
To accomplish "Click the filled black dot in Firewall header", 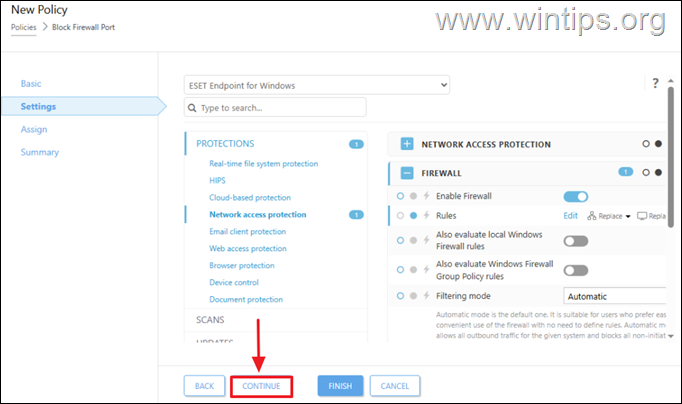I will 659,173.
